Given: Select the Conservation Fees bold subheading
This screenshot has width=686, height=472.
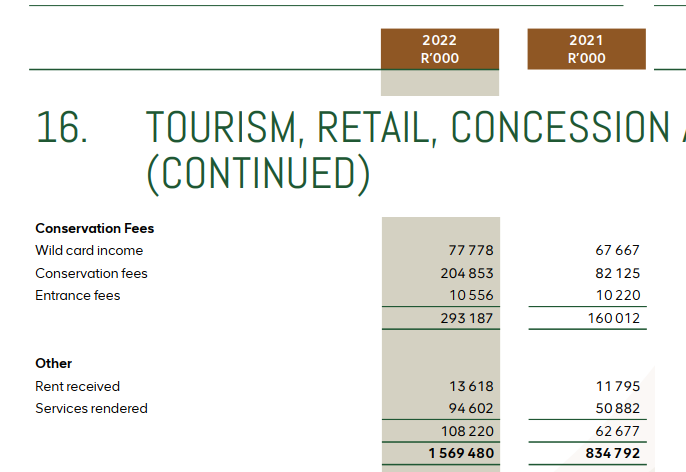Looking at the screenshot, I should [x=95, y=228].
